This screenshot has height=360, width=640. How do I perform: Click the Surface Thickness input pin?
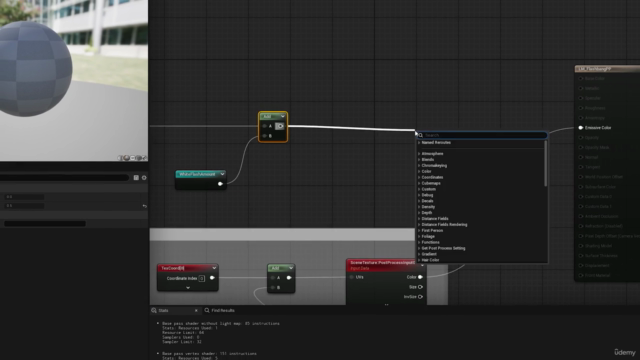tap(580, 256)
